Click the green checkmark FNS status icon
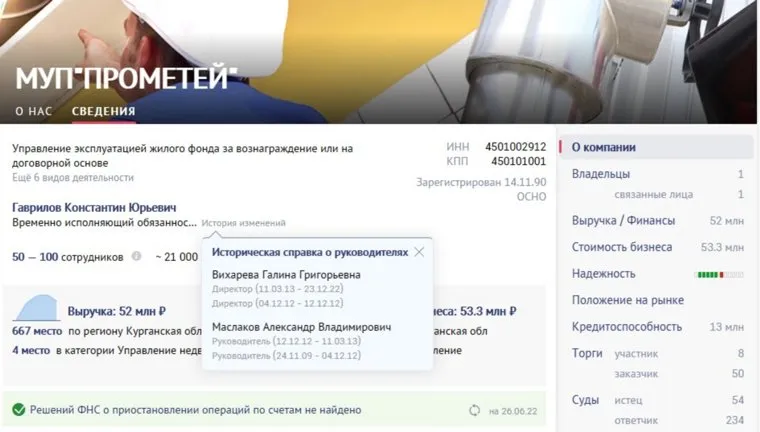The image size is (760, 432). [19, 410]
